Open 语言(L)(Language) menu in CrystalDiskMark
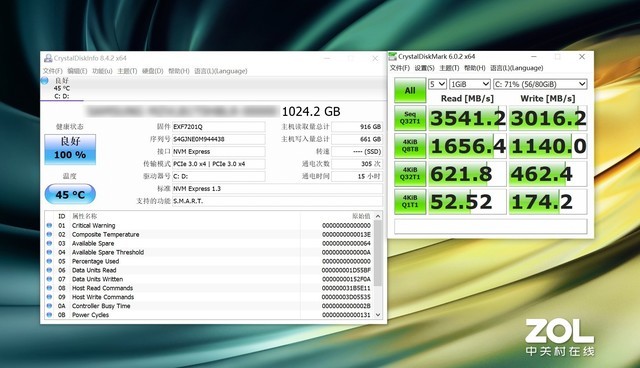 point(516,68)
